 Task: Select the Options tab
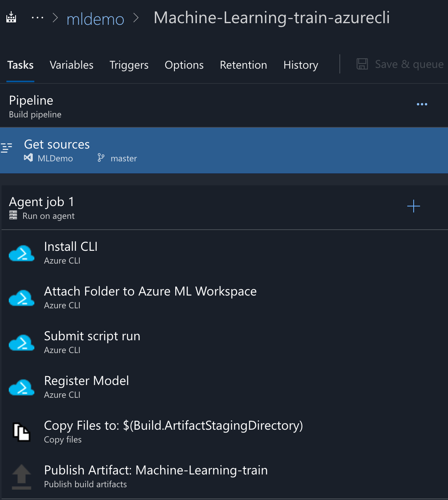[x=184, y=65]
